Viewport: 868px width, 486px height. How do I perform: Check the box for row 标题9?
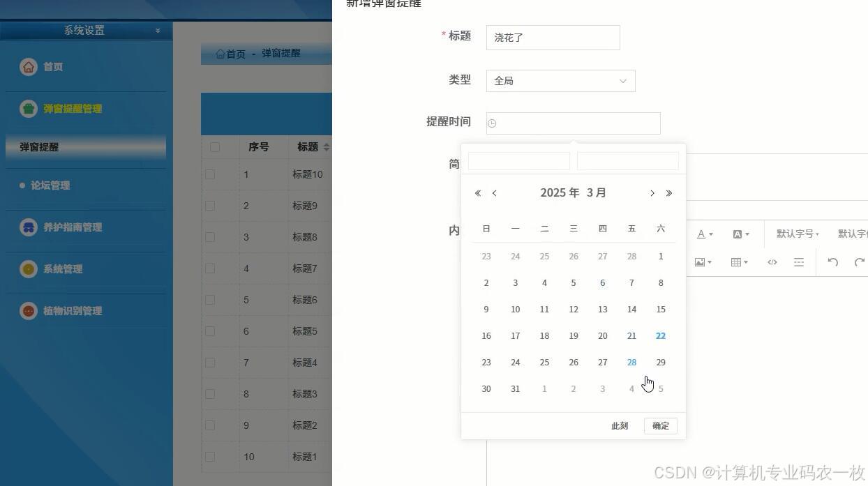210,206
